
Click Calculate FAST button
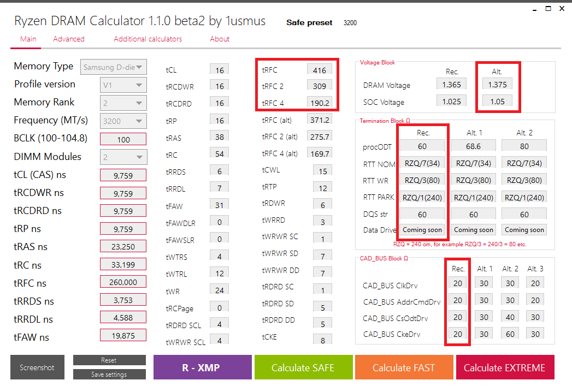[404, 367]
